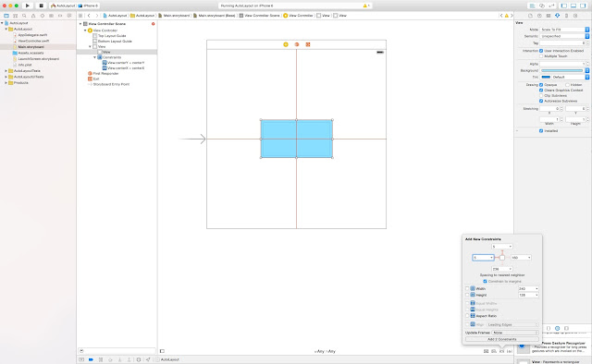The height and width of the screenshot is (364, 592).
Task: Click the Background color well
Action: tap(561, 70)
